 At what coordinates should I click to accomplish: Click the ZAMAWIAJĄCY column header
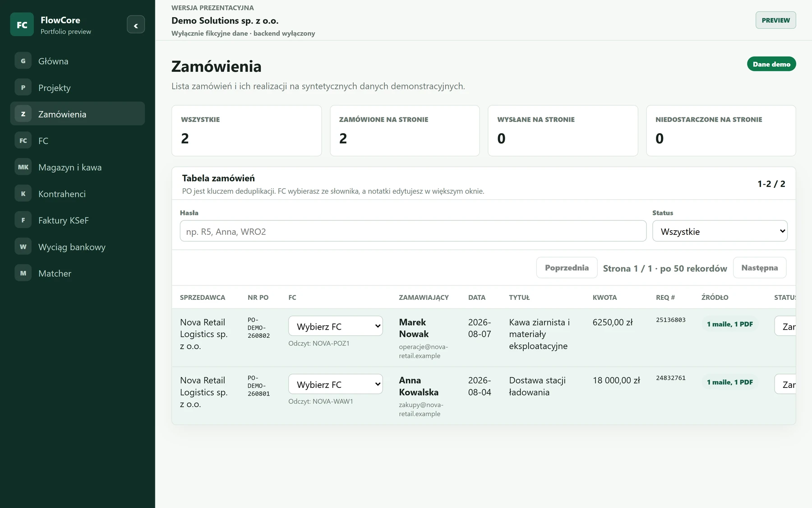tap(424, 297)
